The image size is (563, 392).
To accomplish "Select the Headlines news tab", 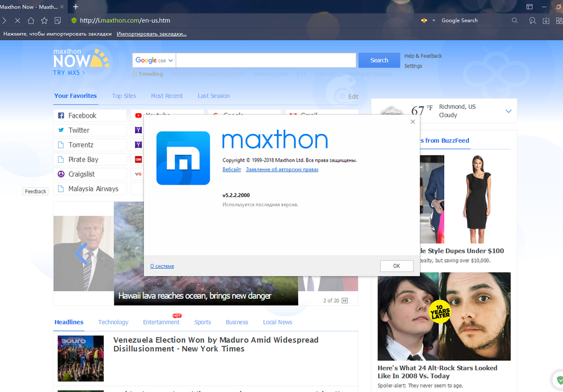I will (69, 322).
